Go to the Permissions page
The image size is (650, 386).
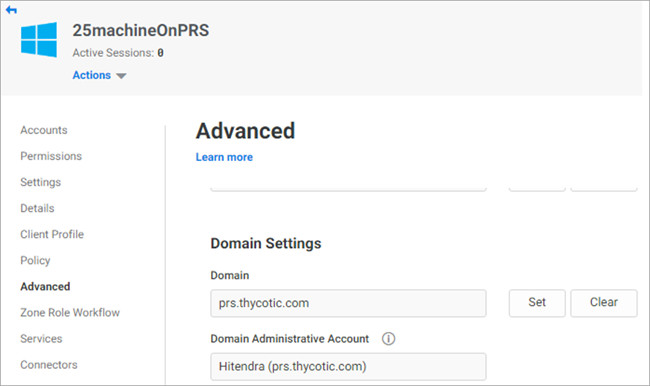coord(51,156)
